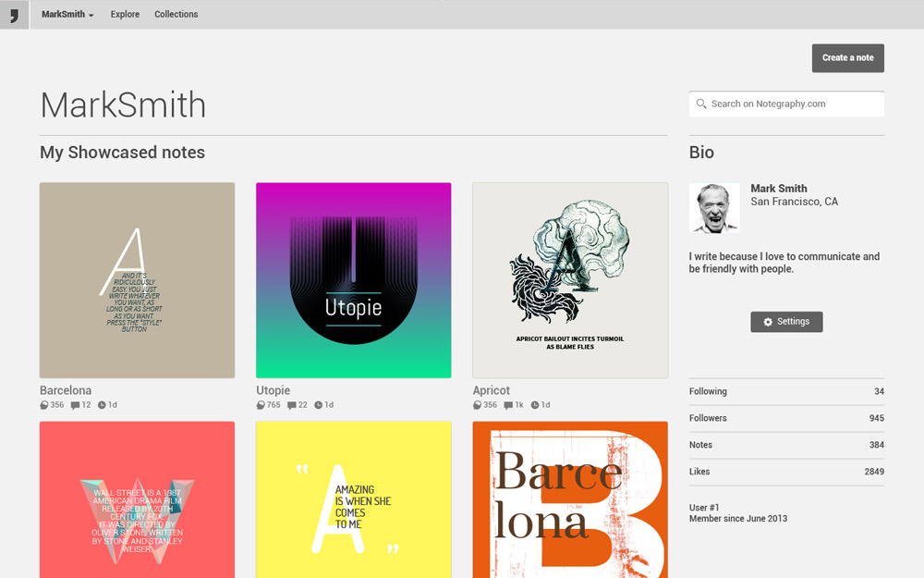Click Mark Smith's profile photo
This screenshot has width=924, height=578.
pyautogui.click(x=714, y=208)
